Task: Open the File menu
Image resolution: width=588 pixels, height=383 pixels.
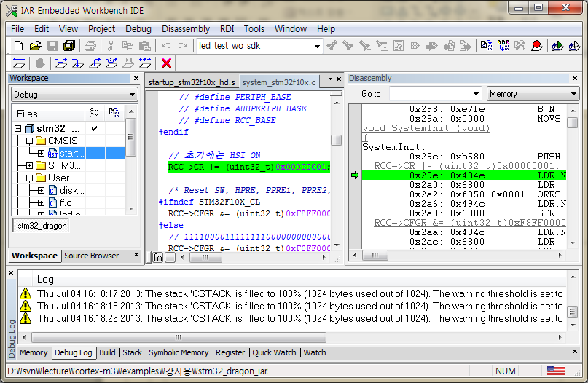Action: (17, 29)
